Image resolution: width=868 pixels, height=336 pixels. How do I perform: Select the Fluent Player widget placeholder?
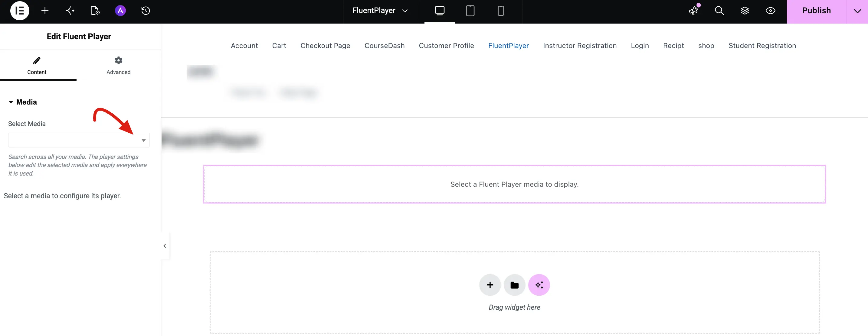[514, 184]
